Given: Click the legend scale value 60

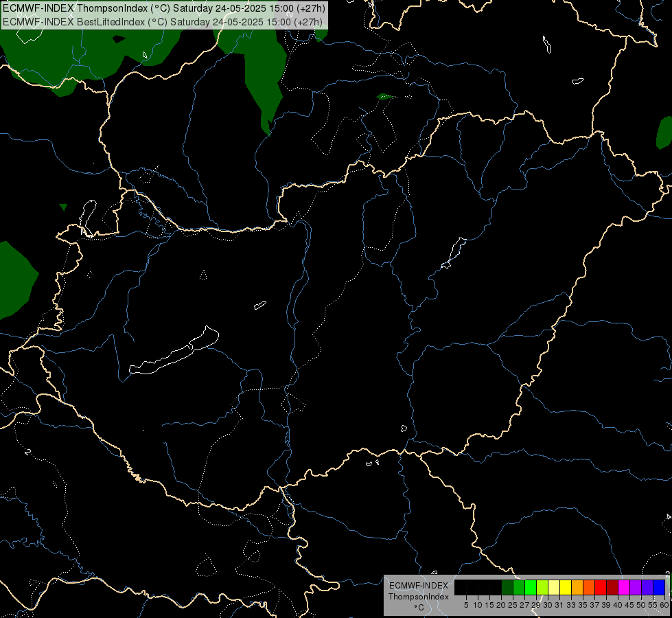Looking at the screenshot, I should (664, 605).
